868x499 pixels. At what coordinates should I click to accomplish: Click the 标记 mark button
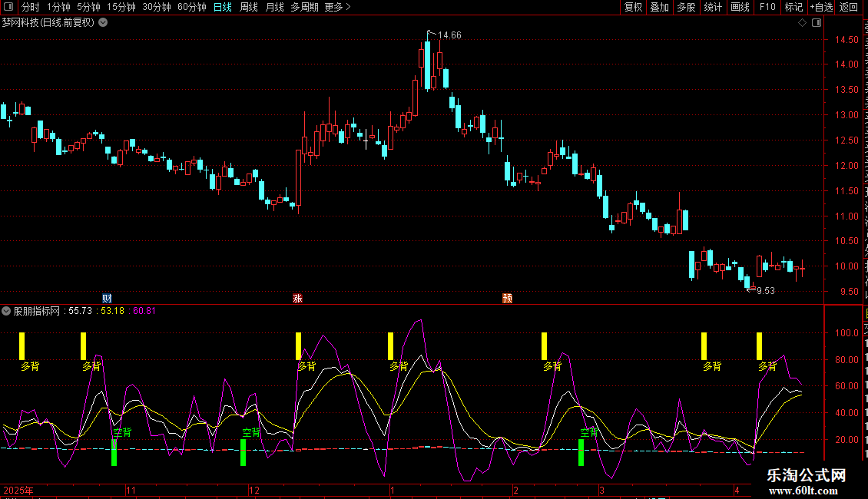(793, 7)
